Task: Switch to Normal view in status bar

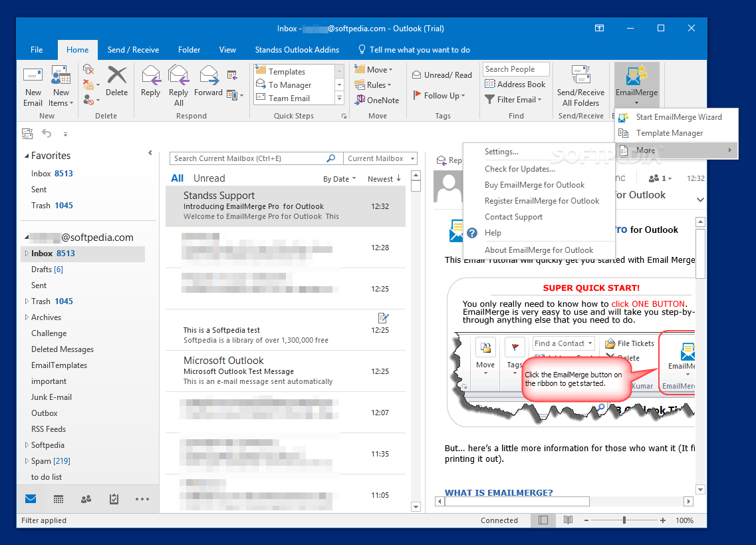Action: (x=543, y=520)
